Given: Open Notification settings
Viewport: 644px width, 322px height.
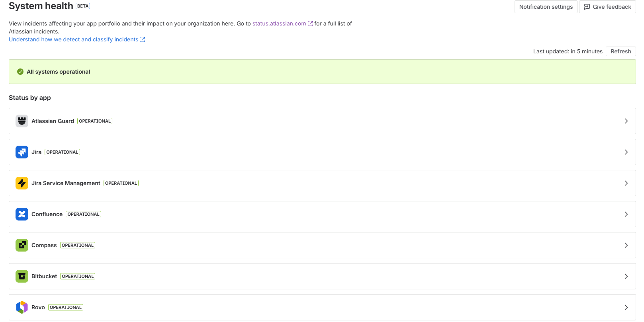Looking at the screenshot, I should (546, 7).
